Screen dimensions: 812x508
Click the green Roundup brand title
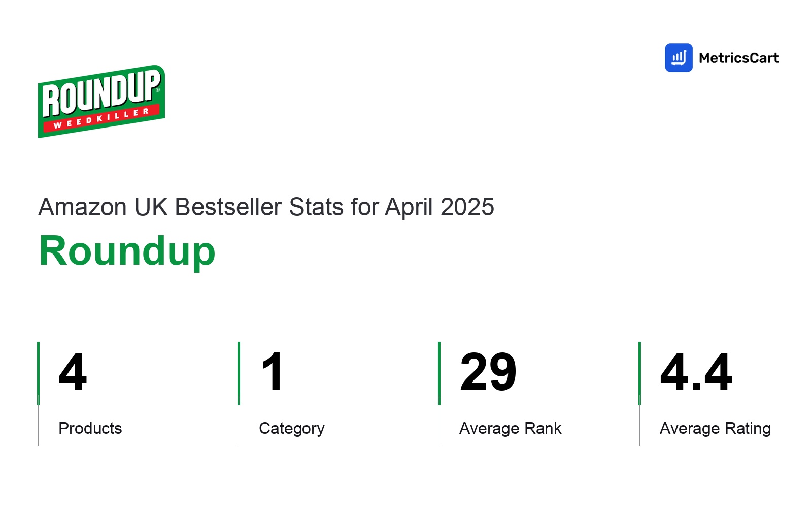point(127,251)
